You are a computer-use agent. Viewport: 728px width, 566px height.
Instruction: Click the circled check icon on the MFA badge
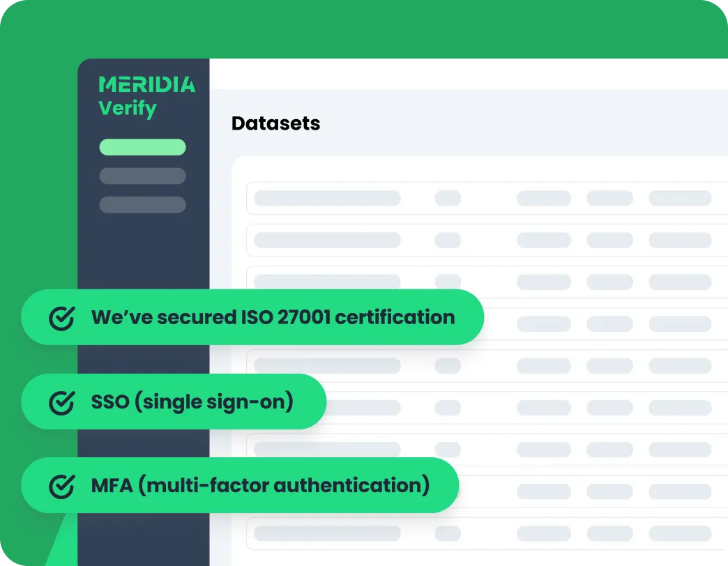point(62,486)
